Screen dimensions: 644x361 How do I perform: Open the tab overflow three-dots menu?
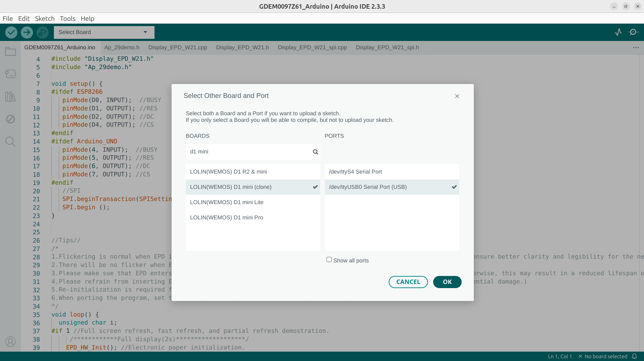tap(636, 48)
